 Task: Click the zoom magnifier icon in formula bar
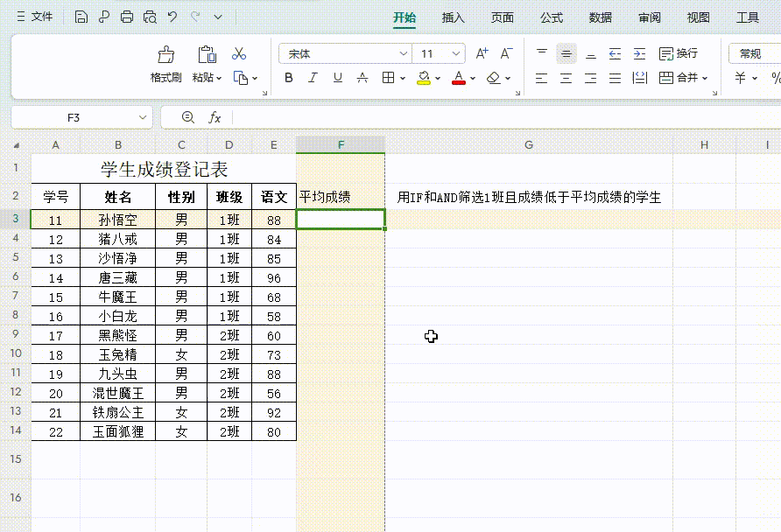pos(187,117)
